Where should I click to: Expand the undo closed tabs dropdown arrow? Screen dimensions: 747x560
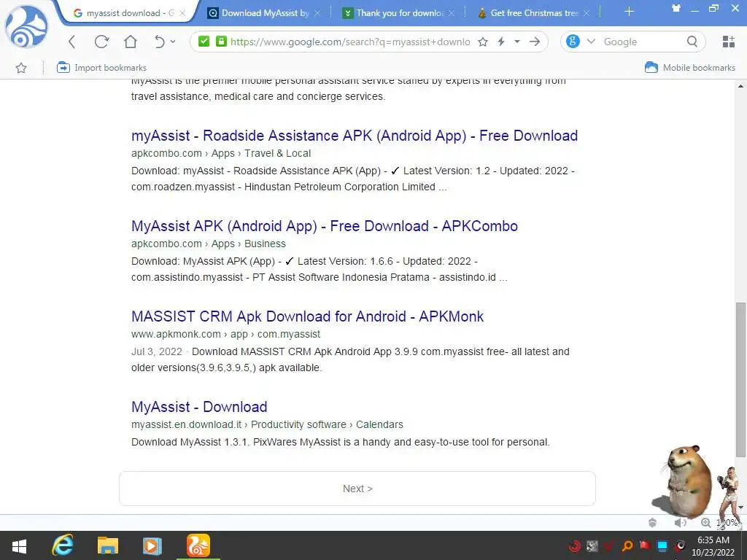173,42
